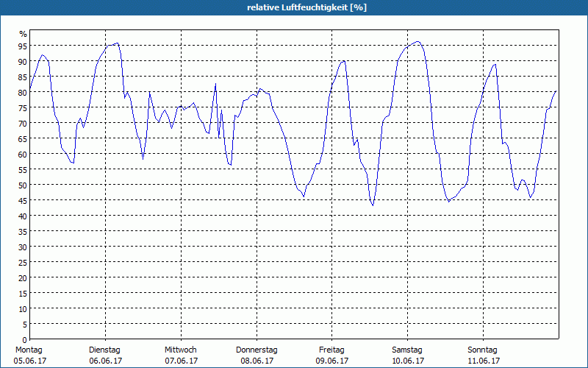This screenshot has width=588, height=368.
Task: Click the y-axis value '50'
Action: [x=23, y=185]
